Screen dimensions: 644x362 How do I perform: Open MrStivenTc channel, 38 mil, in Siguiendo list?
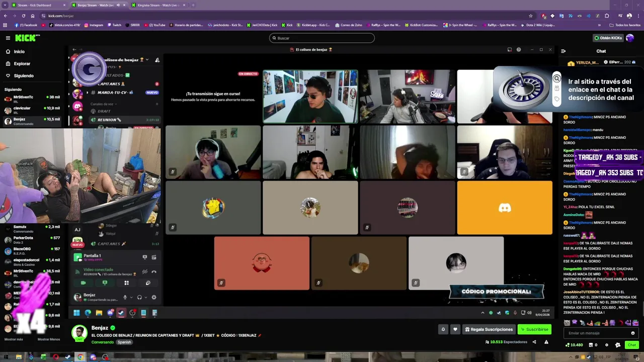[33, 99]
